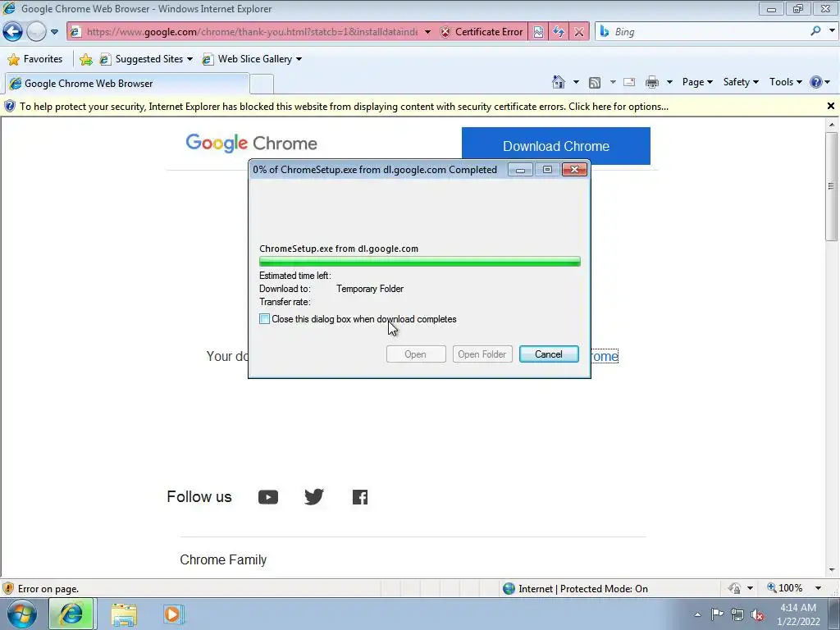Image resolution: width=840 pixels, height=630 pixels.
Task: Click the 100% zoom level button
Action: click(x=785, y=588)
